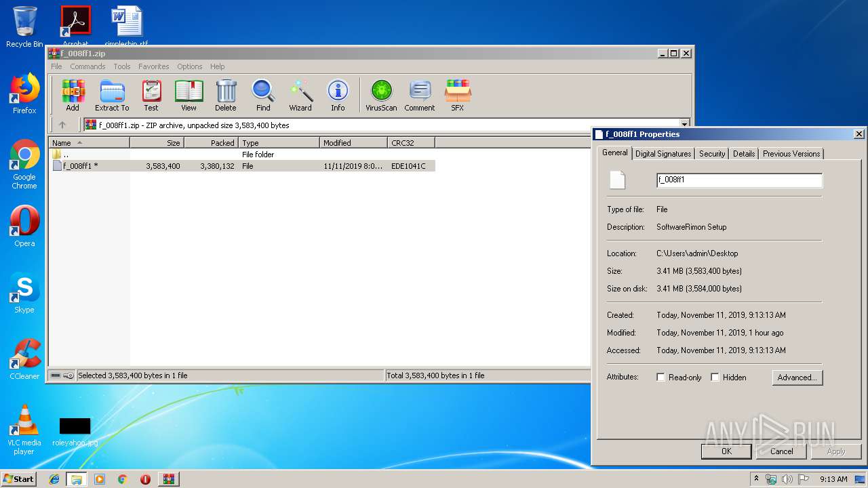868x488 pixels.
Task: Open the File menu
Action: pyautogui.click(x=56, y=66)
